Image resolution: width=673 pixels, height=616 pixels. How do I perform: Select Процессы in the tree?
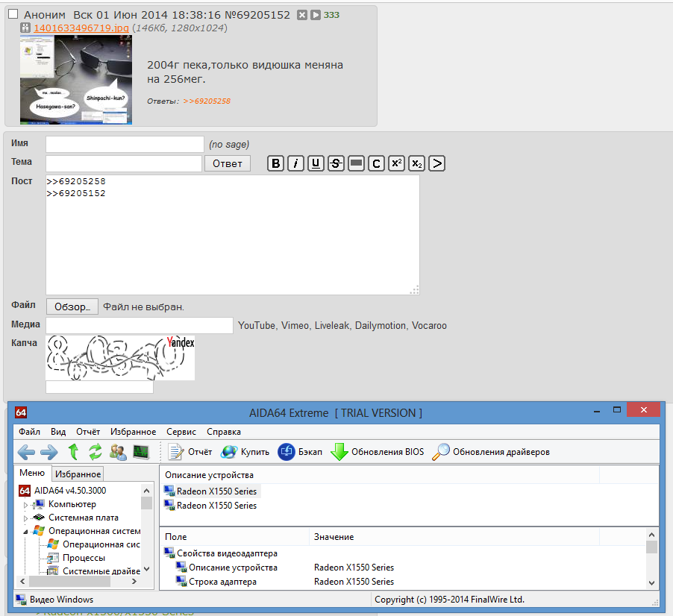84,558
